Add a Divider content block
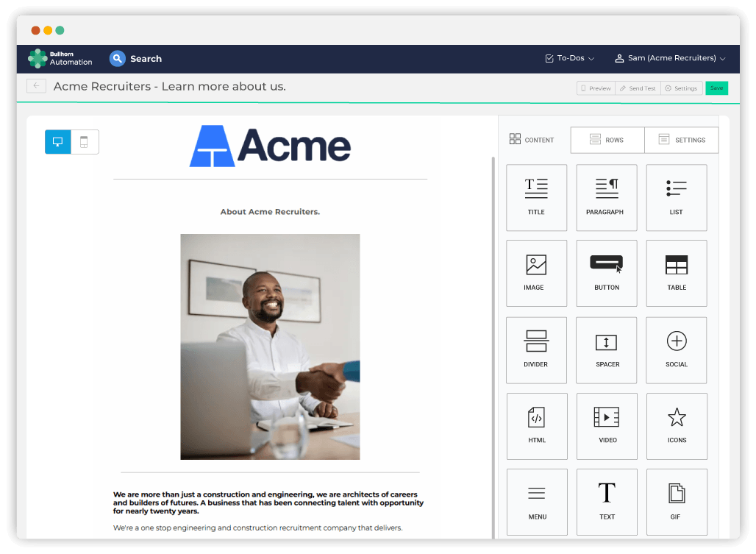 [536, 350]
